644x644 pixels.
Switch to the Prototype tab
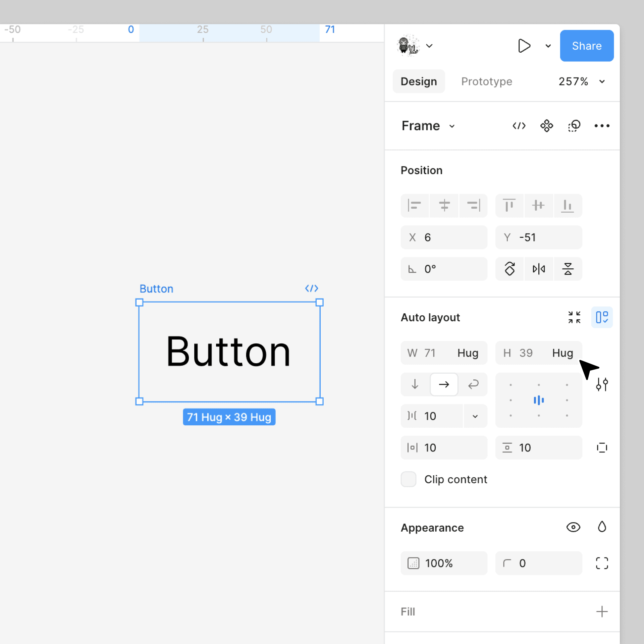point(486,82)
